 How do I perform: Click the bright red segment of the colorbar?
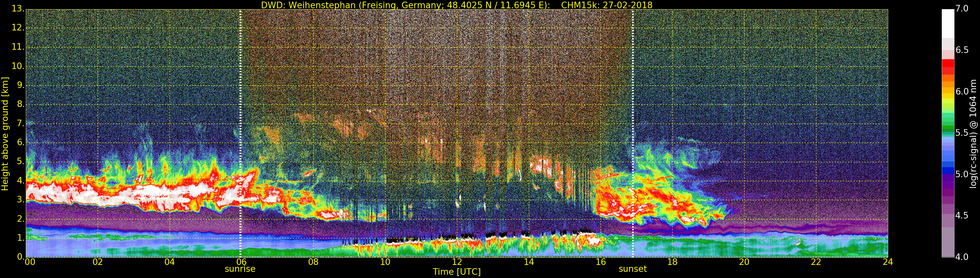click(x=948, y=63)
